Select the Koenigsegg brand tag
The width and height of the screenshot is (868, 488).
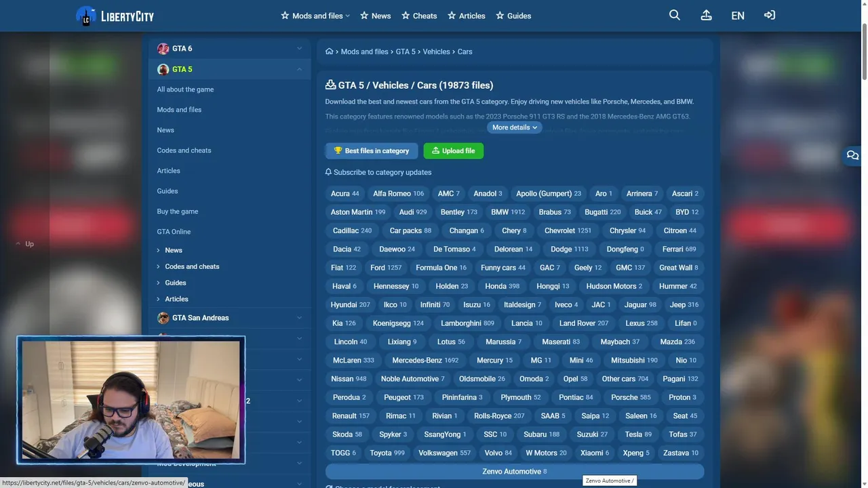398,323
